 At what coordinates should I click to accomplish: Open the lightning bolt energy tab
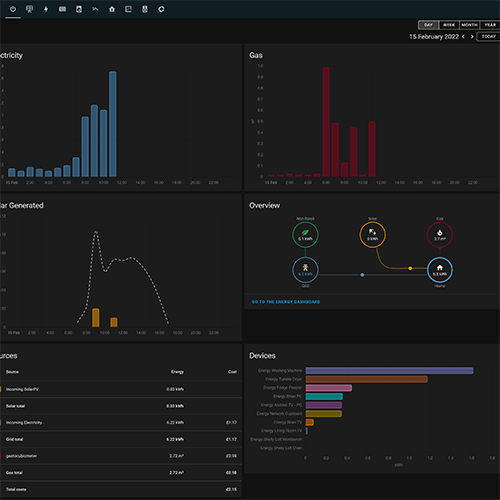click(x=46, y=9)
